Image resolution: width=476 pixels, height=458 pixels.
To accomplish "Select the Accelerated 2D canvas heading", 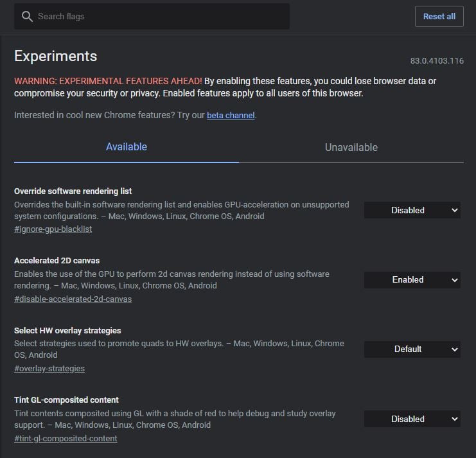I will click(x=57, y=260).
